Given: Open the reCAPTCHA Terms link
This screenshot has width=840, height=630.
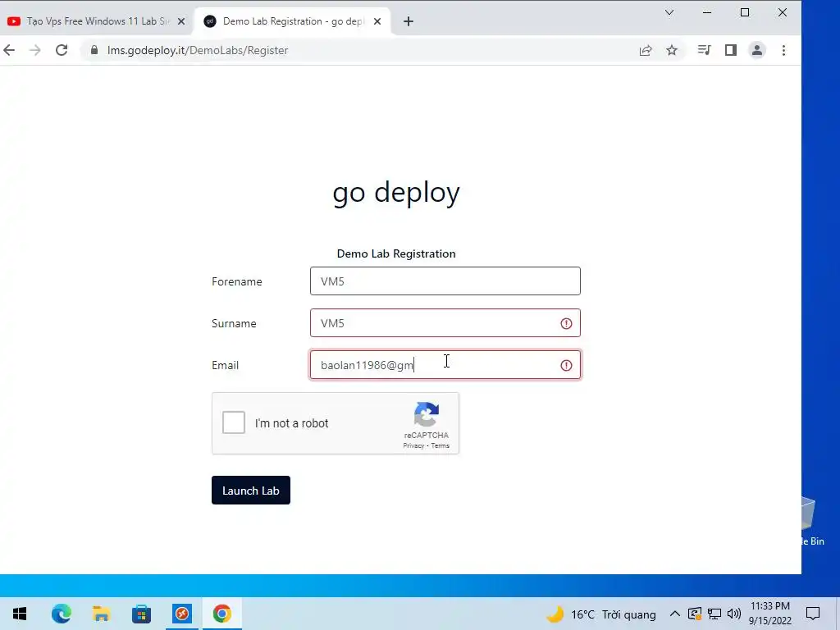Looking at the screenshot, I should coord(440,445).
